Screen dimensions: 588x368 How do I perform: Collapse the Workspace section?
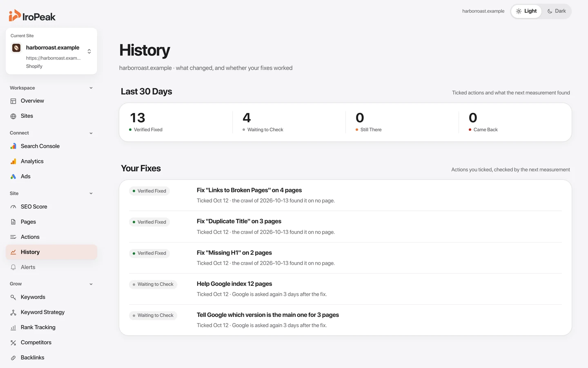(x=91, y=88)
